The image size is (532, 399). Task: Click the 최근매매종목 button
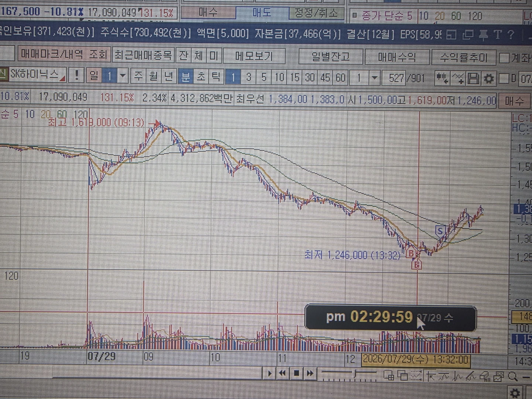click(x=143, y=55)
